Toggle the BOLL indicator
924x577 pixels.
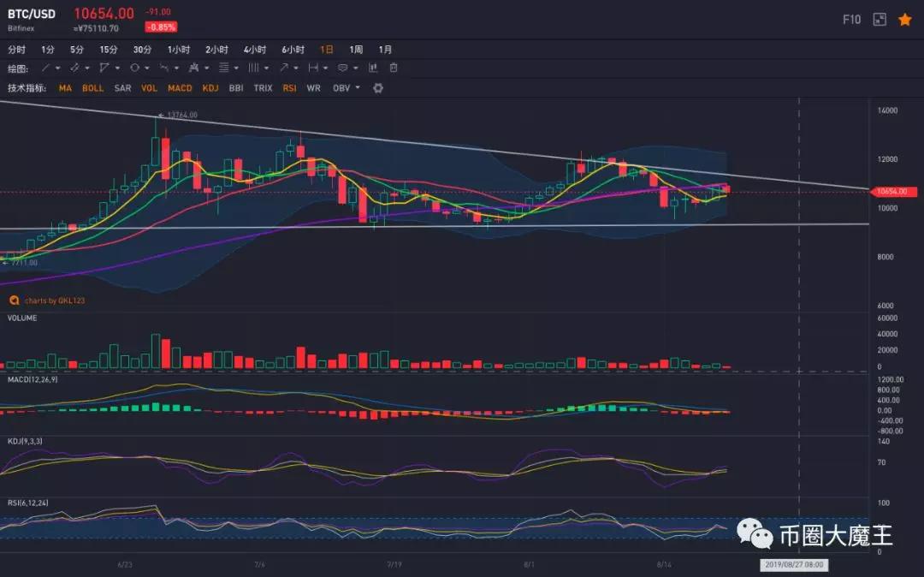pos(92,88)
